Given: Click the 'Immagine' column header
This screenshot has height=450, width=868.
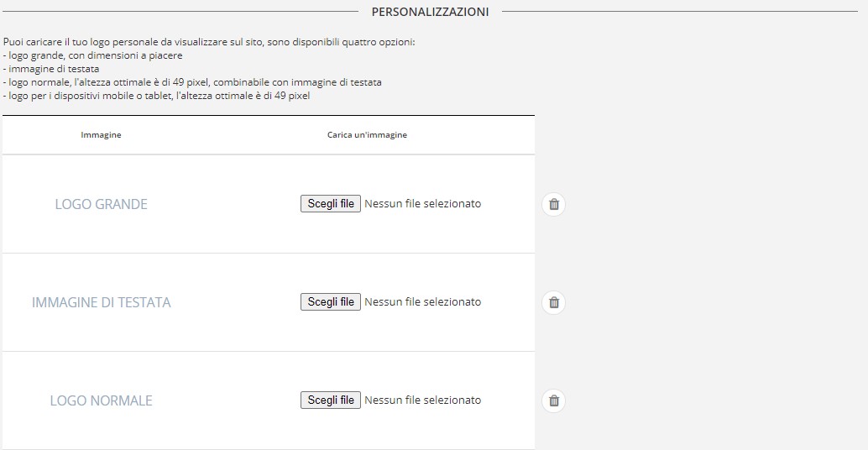Looking at the screenshot, I should click(101, 135).
